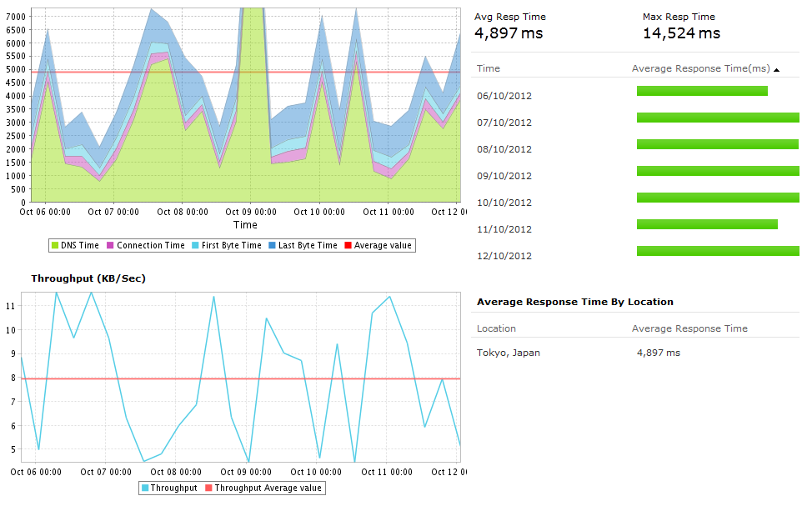This screenshot has width=812, height=511.
Task: Click Oct 08 00:00 on response chart axis
Action: tap(183, 212)
